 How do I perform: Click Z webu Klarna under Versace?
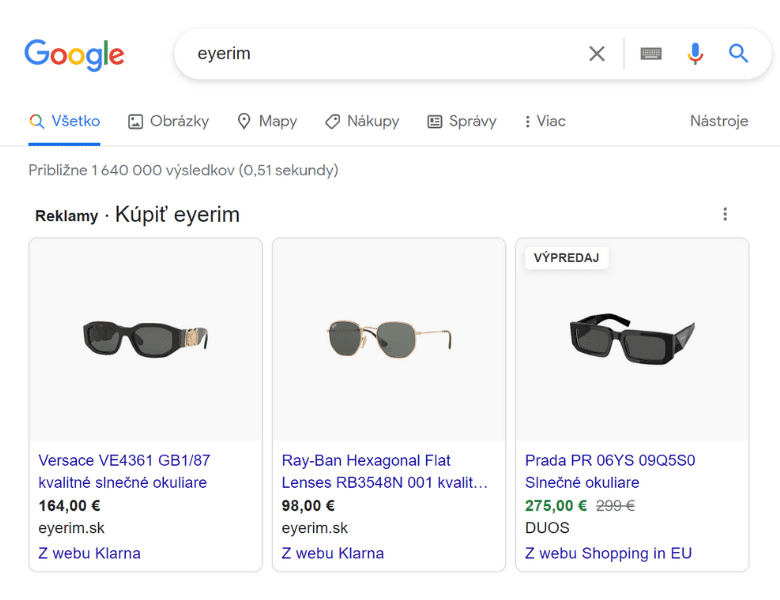coord(90,553)
